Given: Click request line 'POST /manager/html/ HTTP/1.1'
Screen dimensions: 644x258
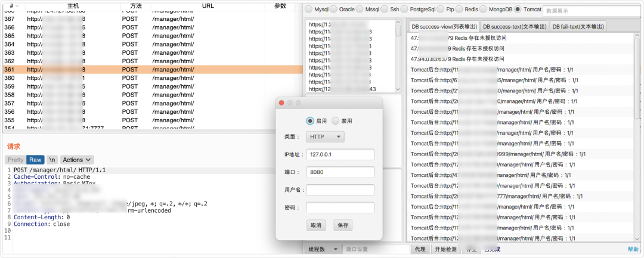Looking at the screenshot, I should (60, 170).
